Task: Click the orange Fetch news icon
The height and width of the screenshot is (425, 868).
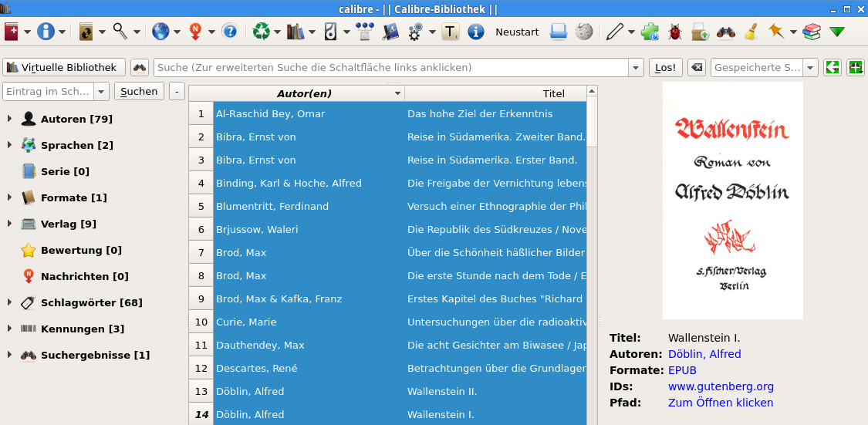Action: click(195, 32)
